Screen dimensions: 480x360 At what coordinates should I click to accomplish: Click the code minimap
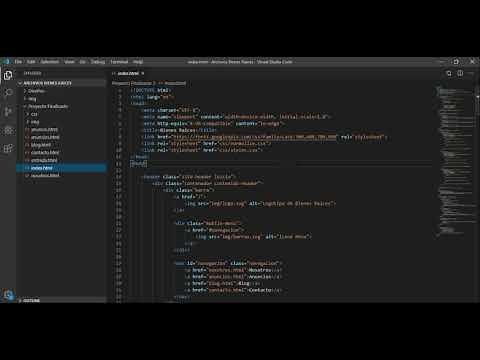[455, 162]
